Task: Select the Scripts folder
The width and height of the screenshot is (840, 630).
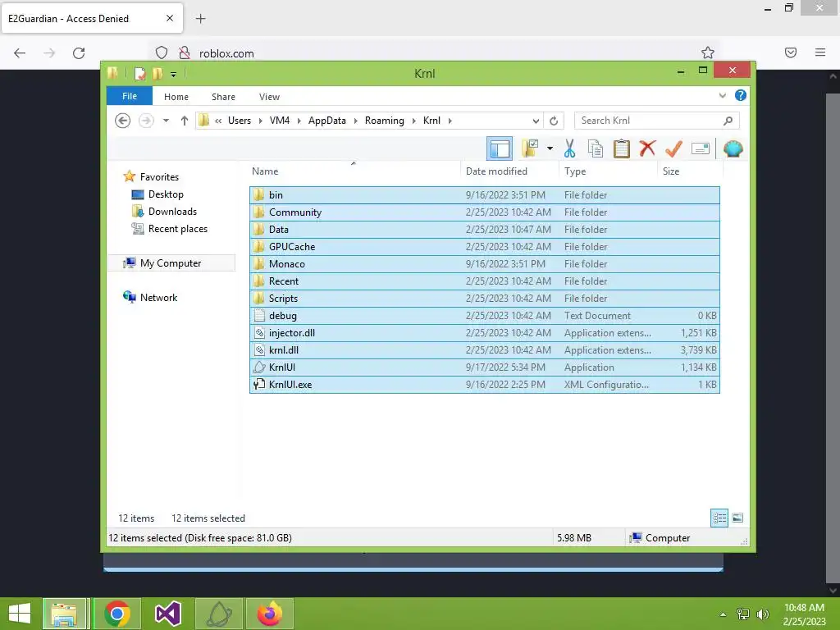Action: pos(484,299)
